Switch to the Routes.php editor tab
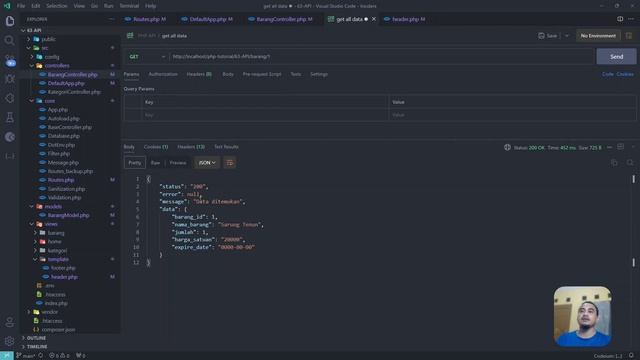The image size is (640, 360). 145,19
